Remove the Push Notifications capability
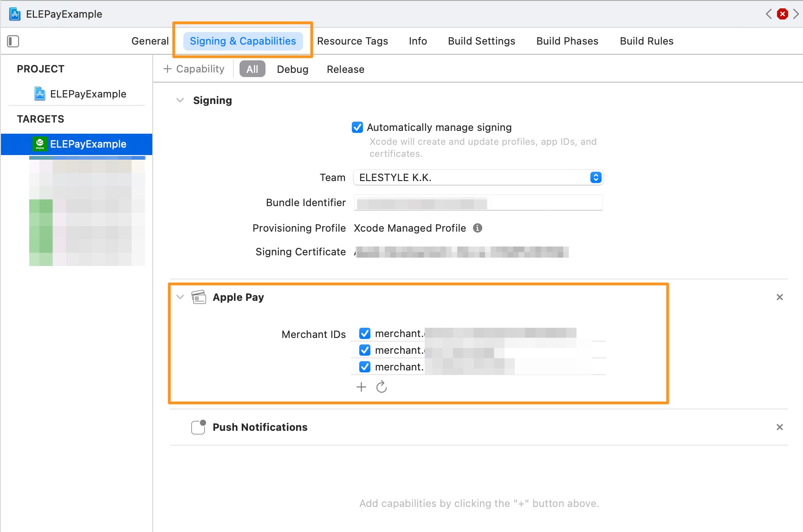The height and width of the screenshot is (532, 803). (779, 427)
